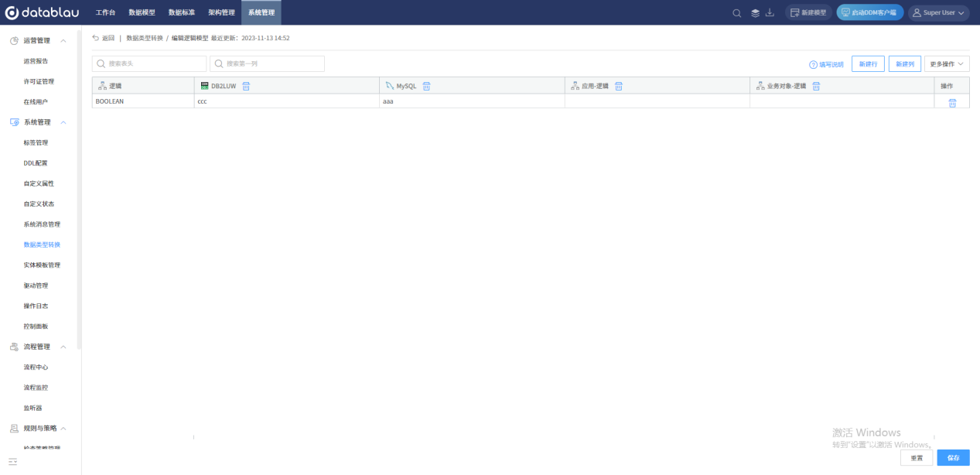980x475 pixels.
Task: Click the 新建行 button
Action: point(868,64)
